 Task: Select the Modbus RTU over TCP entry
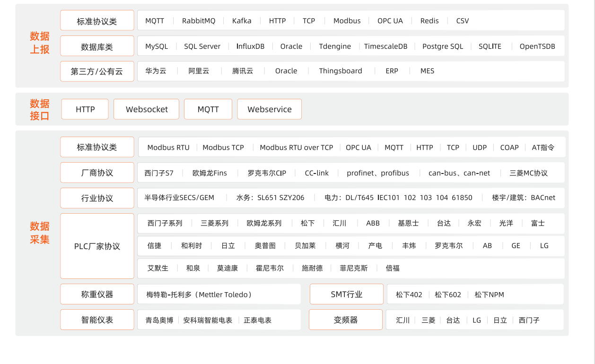[297, 147]
